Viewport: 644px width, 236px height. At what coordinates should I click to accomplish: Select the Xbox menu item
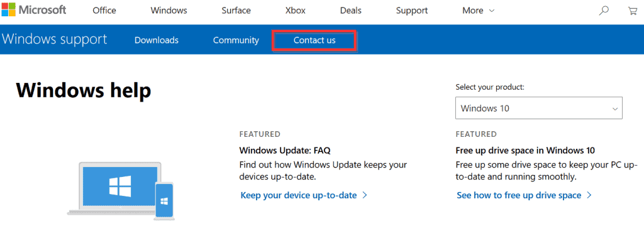point(296,11)
